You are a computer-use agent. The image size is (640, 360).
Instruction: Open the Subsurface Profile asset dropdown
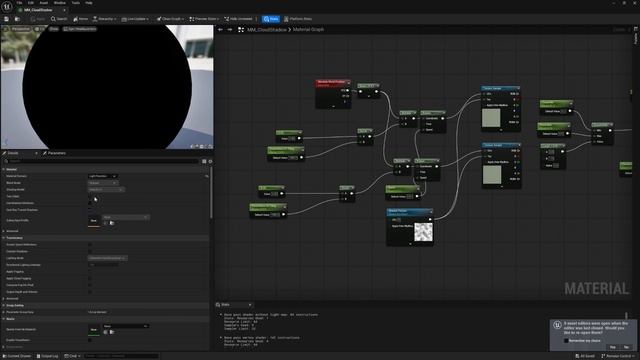(x=125, y=217)
